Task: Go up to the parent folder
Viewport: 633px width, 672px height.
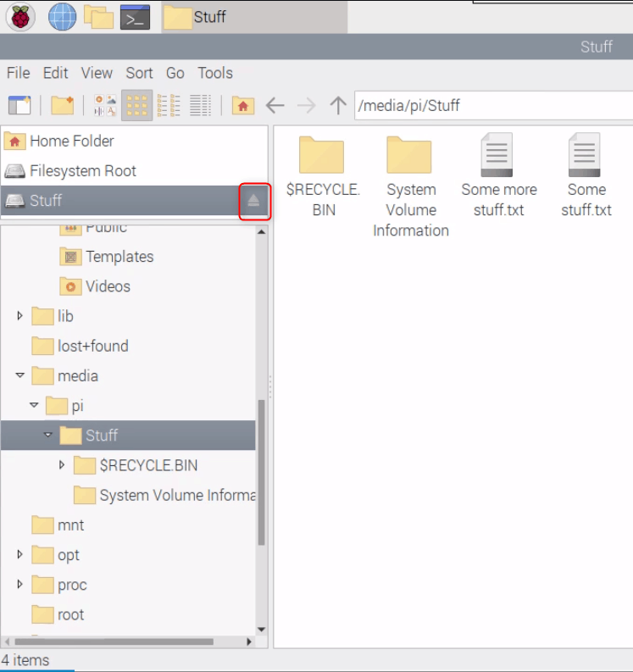Action: point(338,105)
